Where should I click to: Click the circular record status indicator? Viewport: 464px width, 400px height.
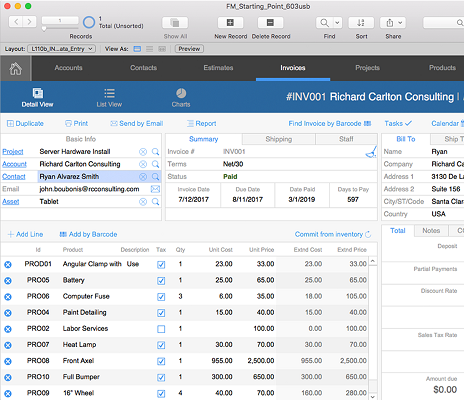coord(89,22)
